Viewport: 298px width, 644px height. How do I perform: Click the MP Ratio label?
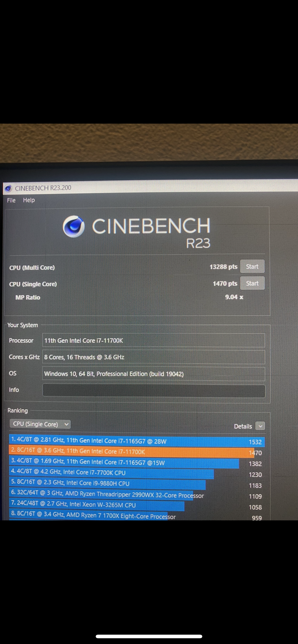(x=28, y=298)
